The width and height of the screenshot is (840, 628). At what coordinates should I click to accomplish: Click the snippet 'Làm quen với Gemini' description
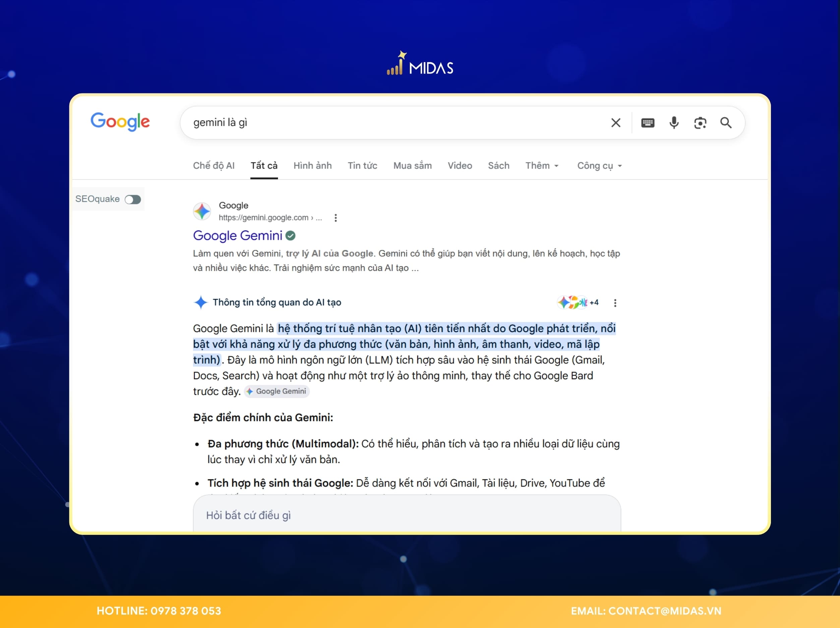click(x=406, y=261)
